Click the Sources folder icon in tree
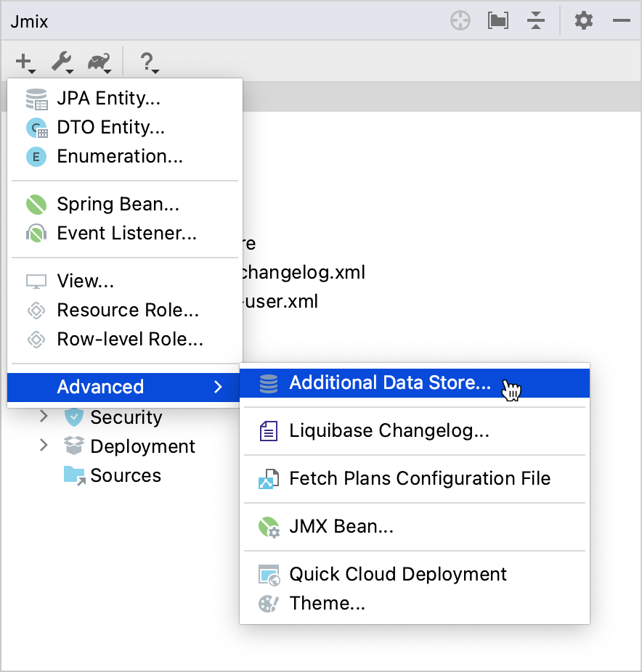This screenshot has height=672, width=642. click(x=75, y=475)
